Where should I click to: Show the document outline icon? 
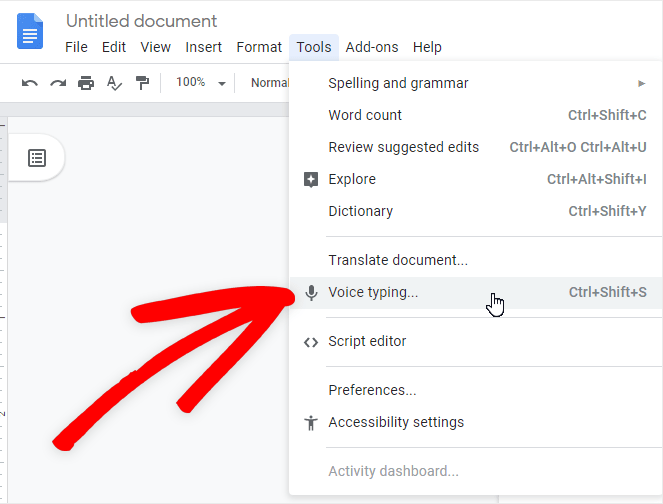pyautogui.click(x=37, y=158)
